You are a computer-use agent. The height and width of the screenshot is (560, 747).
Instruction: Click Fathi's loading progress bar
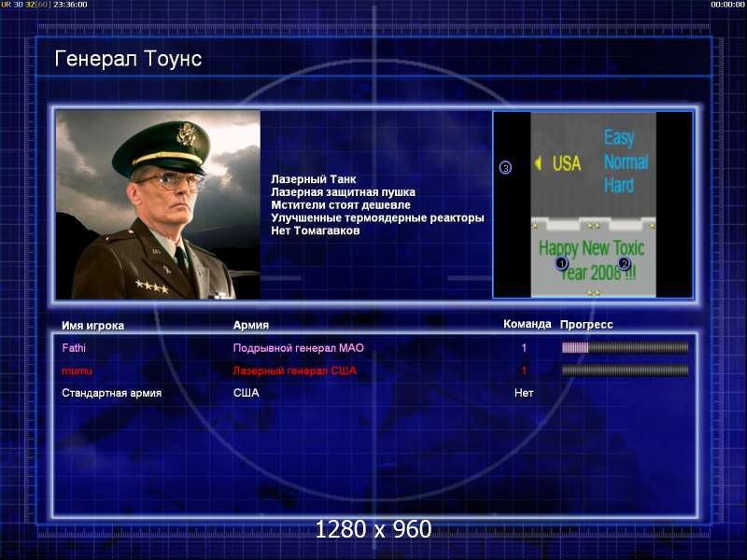(x=625, y=347)
